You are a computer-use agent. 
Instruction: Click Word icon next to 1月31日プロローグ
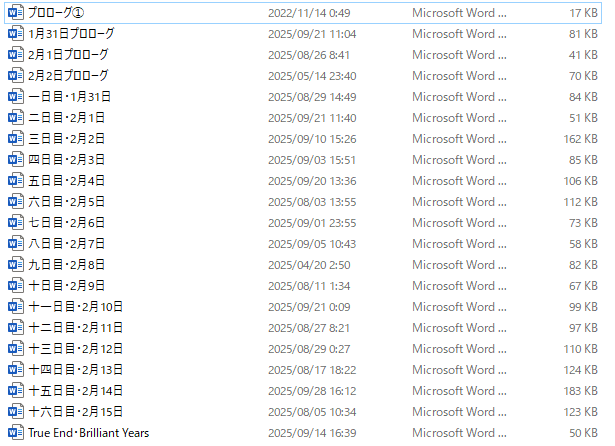tap(15, 34)
